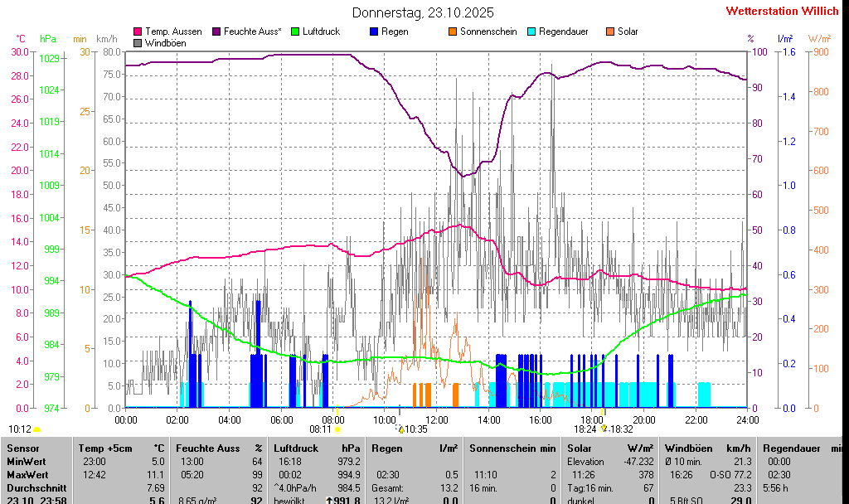Click the date heading Donnerstag, 23.10.2025
The width and height of the screenshot is (849, 504).
click(423, 12)
